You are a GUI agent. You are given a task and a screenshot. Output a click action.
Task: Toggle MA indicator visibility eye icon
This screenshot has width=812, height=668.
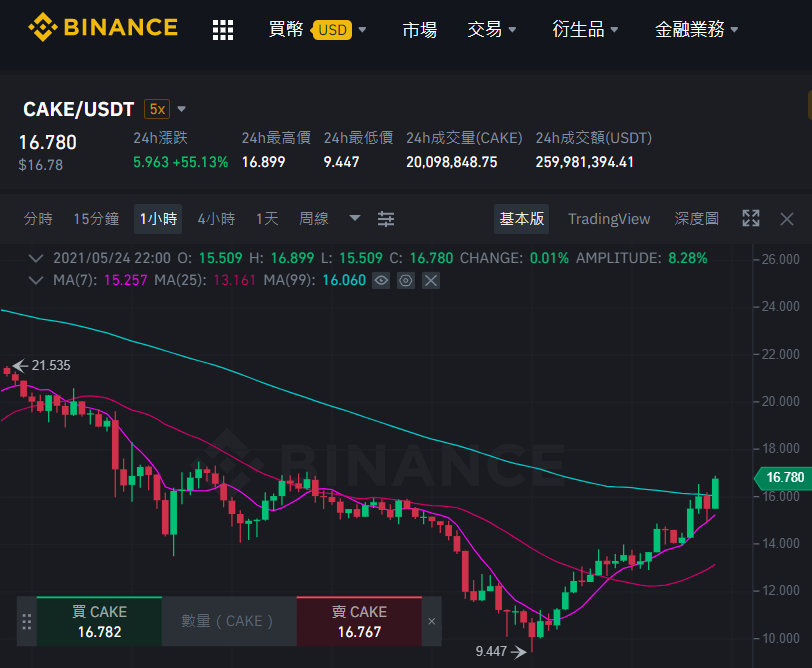tap(381, 281)
